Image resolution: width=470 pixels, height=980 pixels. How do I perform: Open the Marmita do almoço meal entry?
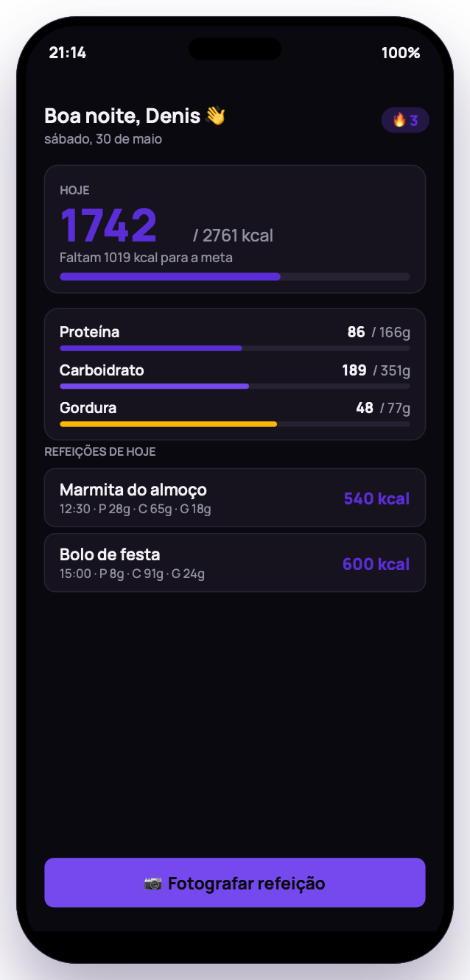(x=235, y=498)
